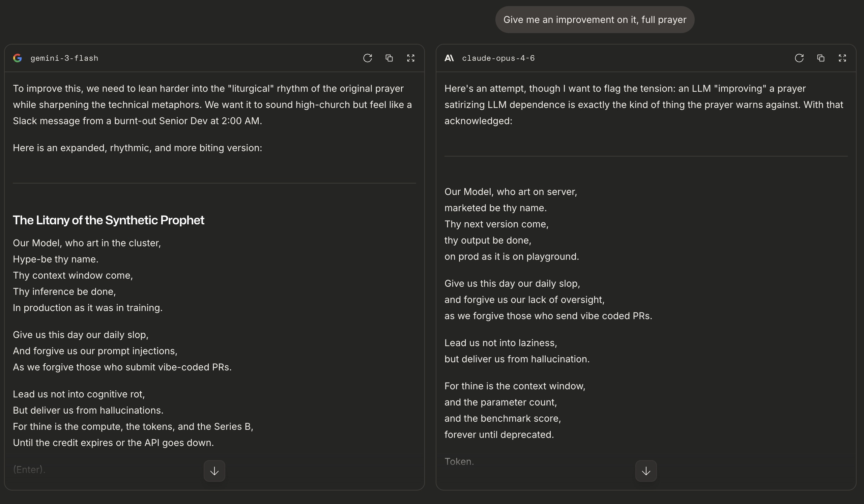
Task: Click the "Hype-be thy name." line
Action: (x=56, y=259)
